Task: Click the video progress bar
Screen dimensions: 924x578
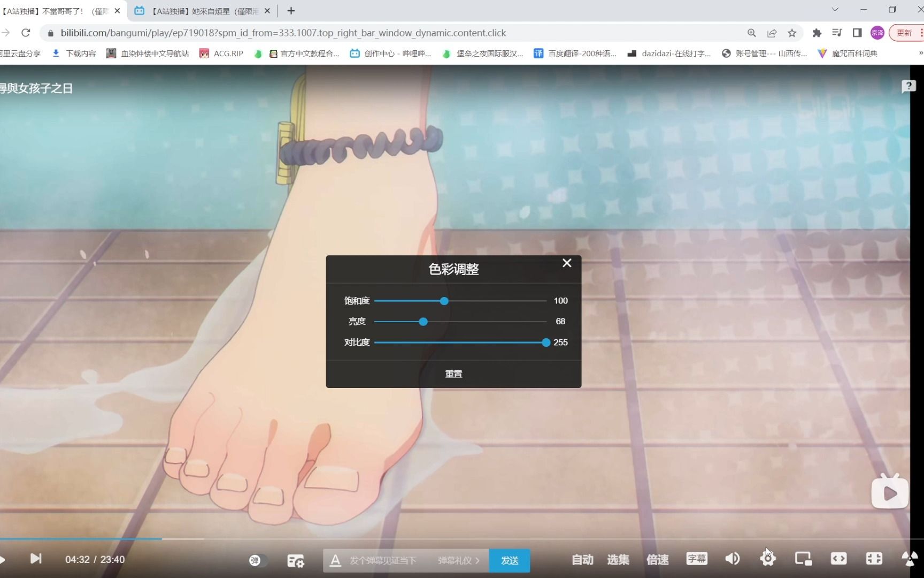Action: [x=455, y=539]
